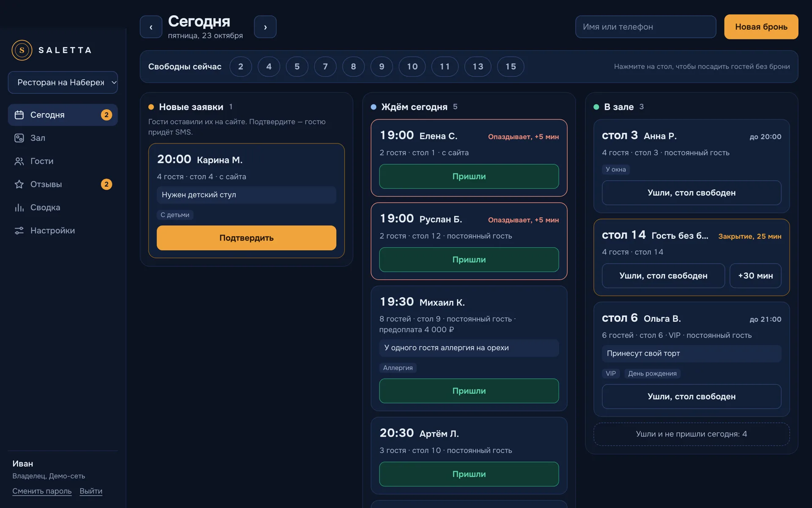Go to previous day with left arrow
Viewport: 812px width, 508px height.
pos(151,27)
